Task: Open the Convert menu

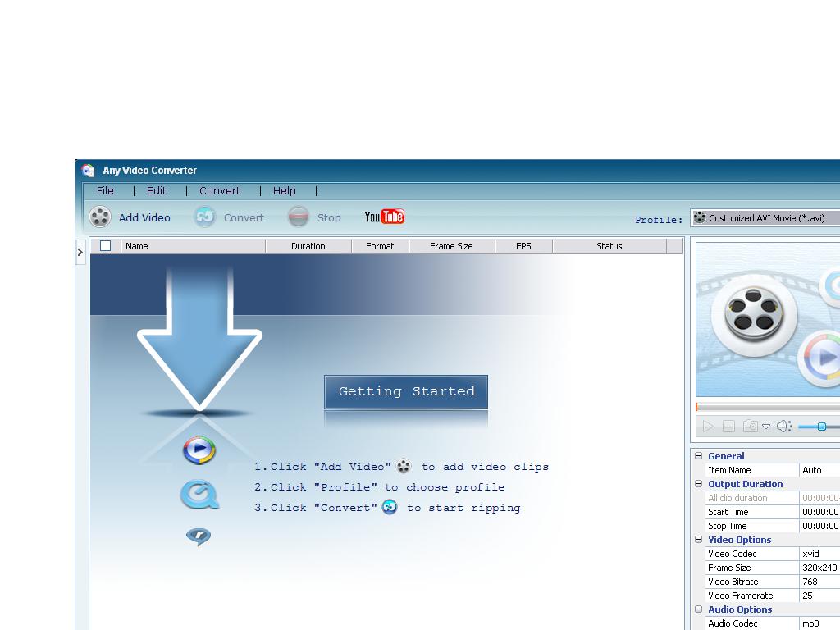Action: 220,190
